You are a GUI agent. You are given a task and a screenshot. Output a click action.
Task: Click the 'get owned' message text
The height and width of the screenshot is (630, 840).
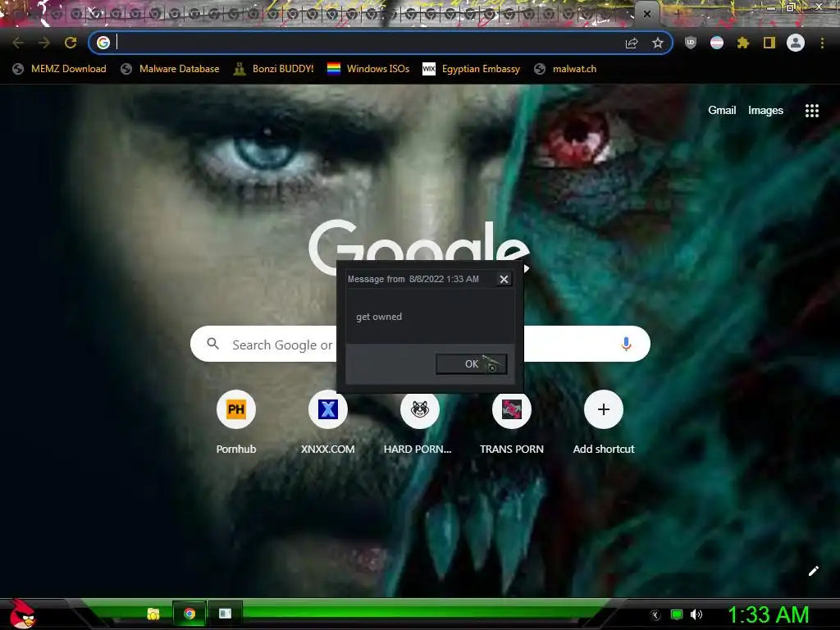(x=379, y=317)
